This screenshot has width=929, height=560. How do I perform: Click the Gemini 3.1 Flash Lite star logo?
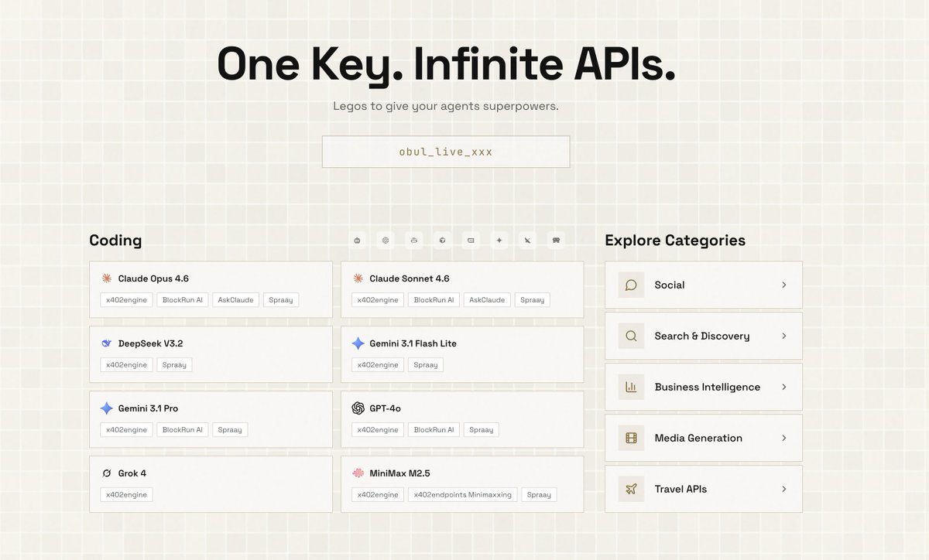point(358,343)
